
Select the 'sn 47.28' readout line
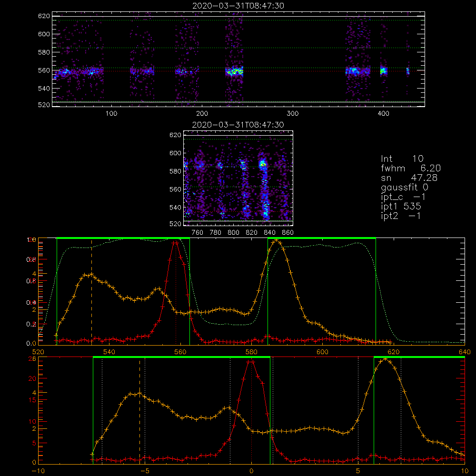pos(409,178)
